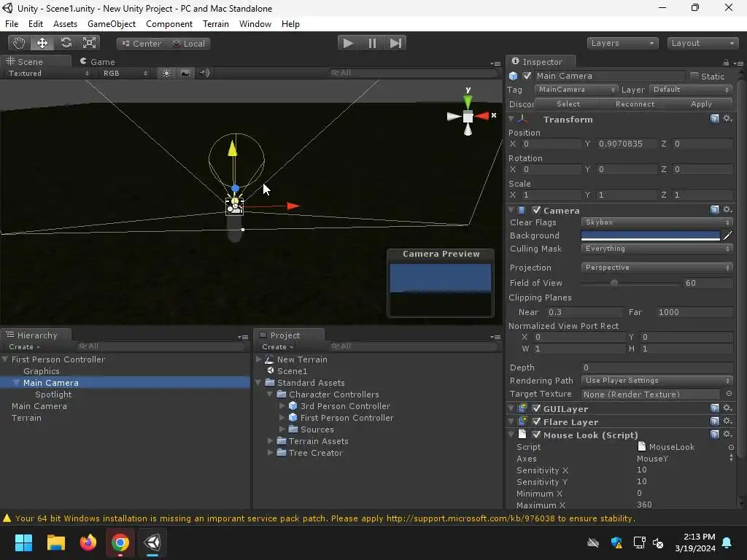
Task: Toggle scene game overlay image icon
Action: click(185, 73)
